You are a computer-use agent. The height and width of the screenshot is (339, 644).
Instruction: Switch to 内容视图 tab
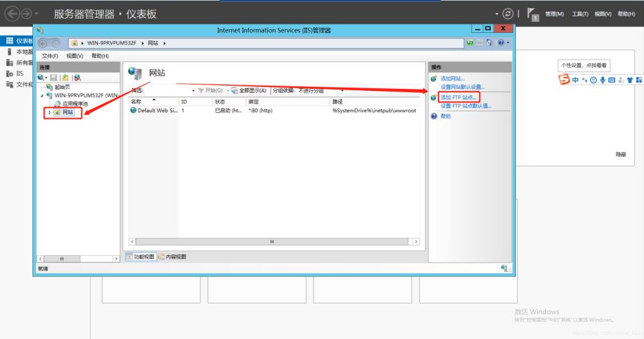(x=172, y=257)
